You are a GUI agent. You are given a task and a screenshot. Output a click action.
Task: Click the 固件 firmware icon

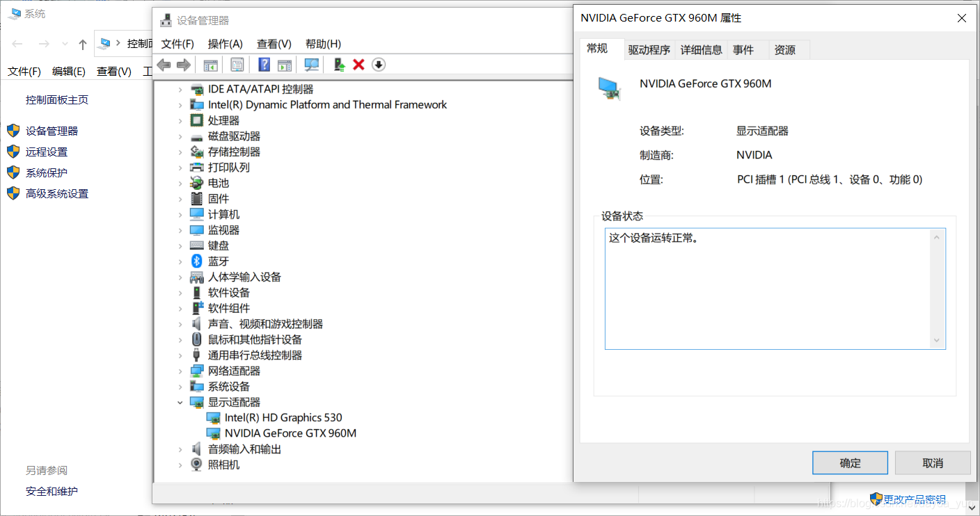(x=196, y=198)
